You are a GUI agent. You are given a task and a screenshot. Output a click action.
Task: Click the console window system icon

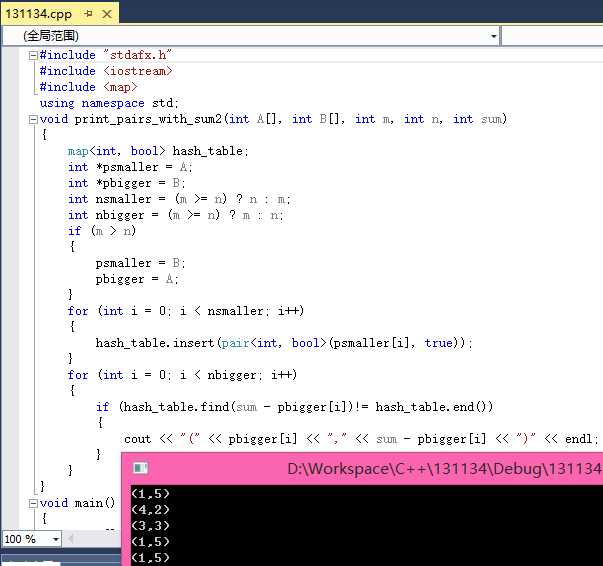pos(140,468)
